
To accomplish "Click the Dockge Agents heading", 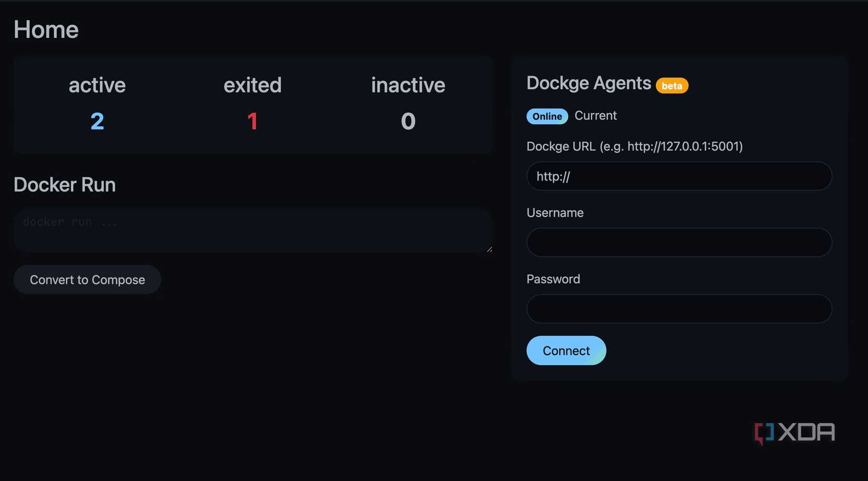I will point(589,83).
